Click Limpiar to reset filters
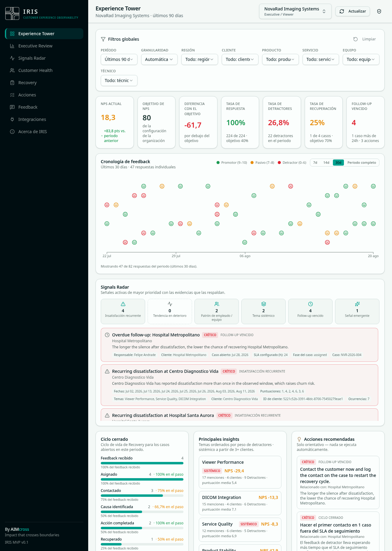Screen dimensions: 392x551 click(x=364, y=39)
